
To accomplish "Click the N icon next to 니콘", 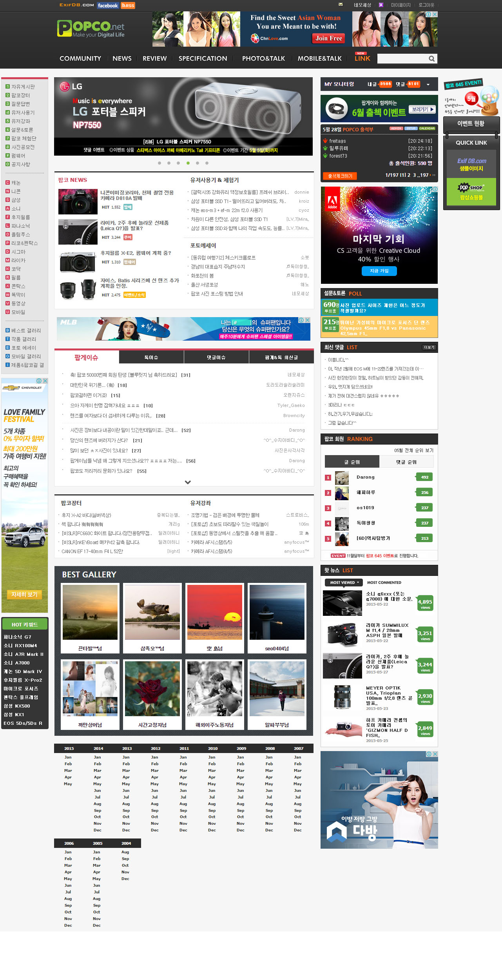I will [x=7, y=191].
